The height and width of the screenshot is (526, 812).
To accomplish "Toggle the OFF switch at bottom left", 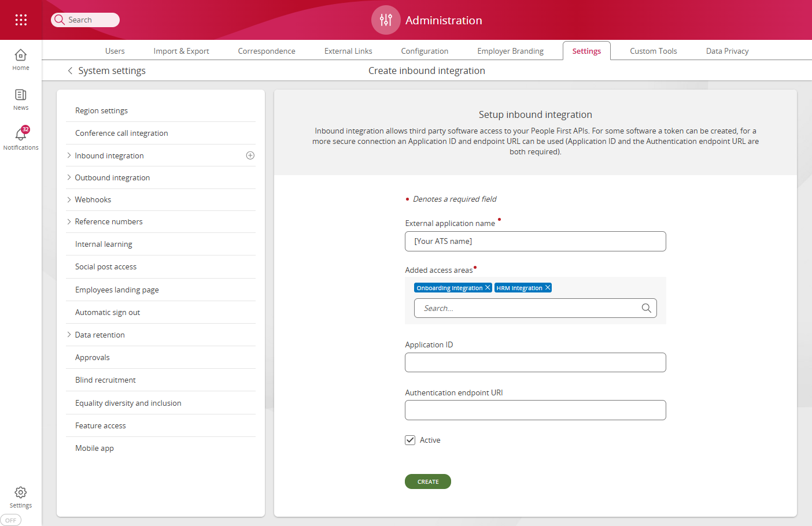I will click(x=10, y=520).
